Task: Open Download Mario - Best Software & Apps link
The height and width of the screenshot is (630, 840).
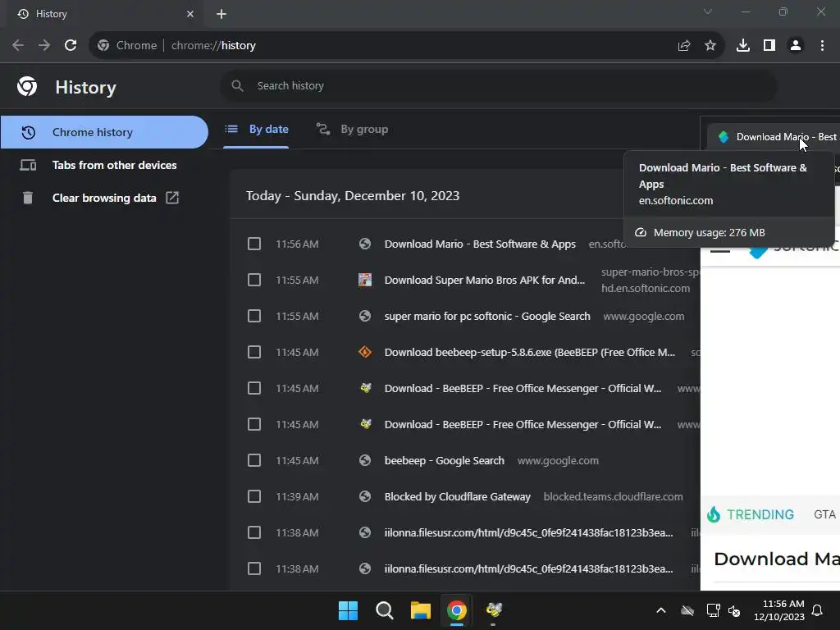Action: [x=480, y=244]
